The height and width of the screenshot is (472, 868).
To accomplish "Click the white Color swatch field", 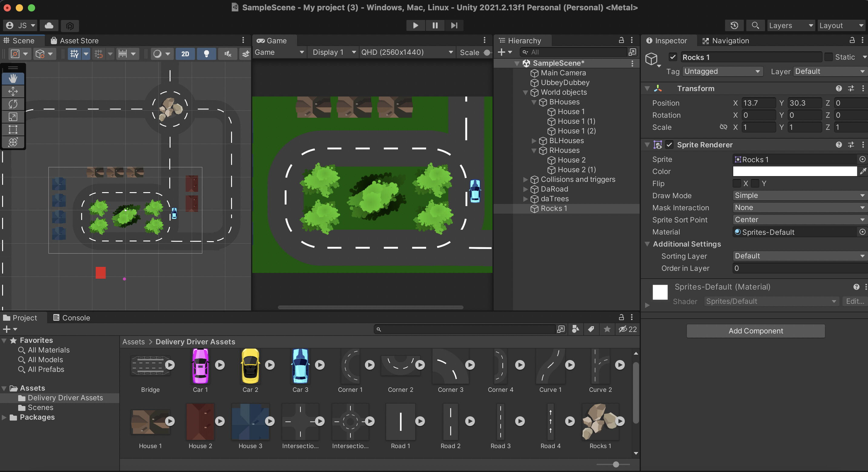I will coord(795,171).
